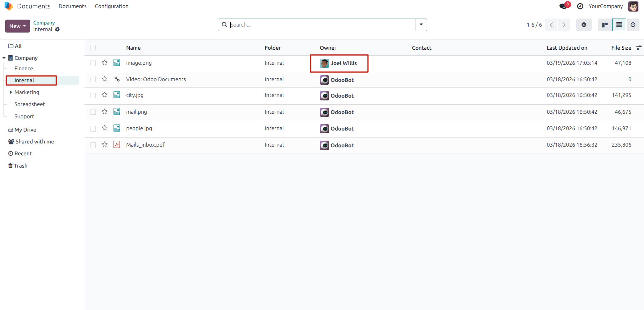Go to the Company breadcrumb link
This screenshot has height=310, width=644.
(44, 23)
